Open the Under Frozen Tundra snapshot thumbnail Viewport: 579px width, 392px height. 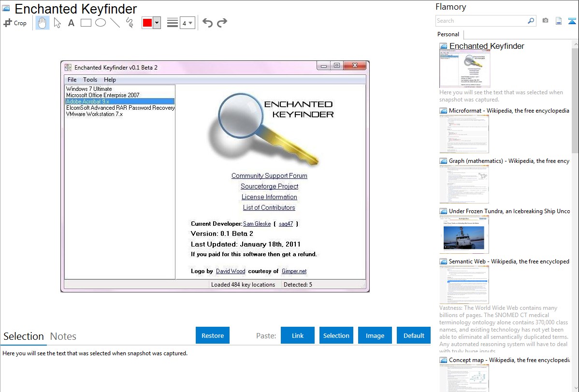[x=464, y=234]
